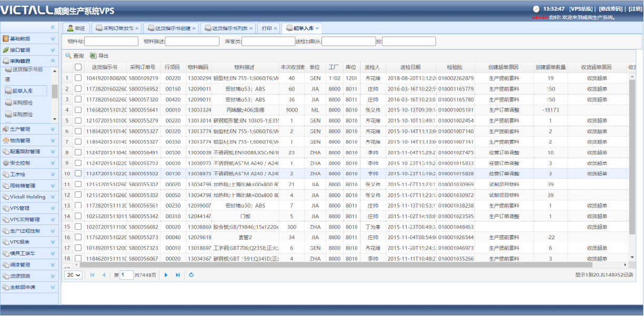Viewport: 644px width, 316px height.
Task: Open 采购报检 in the sidebar tree
Action: coord(23,103)
